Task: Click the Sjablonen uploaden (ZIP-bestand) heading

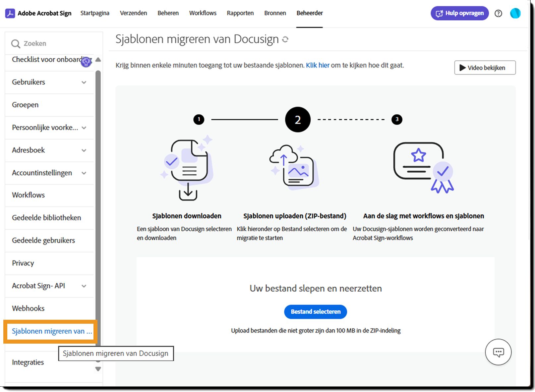Action: click(x=295, y=216)
